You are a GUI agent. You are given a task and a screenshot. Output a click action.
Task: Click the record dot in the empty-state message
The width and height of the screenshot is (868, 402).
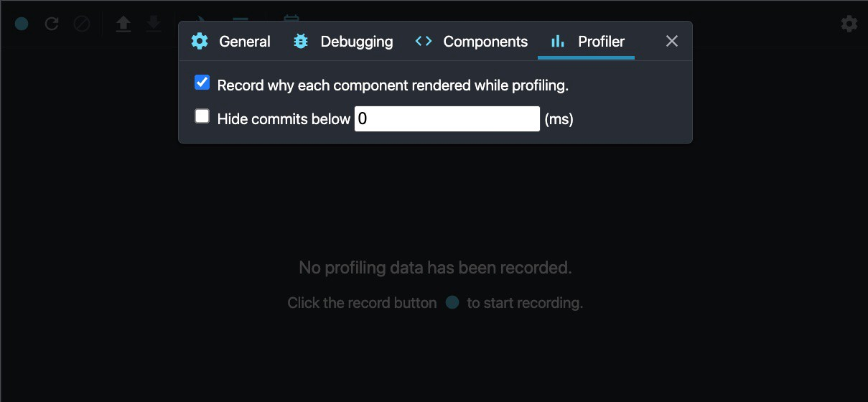(x=452, y=303)
